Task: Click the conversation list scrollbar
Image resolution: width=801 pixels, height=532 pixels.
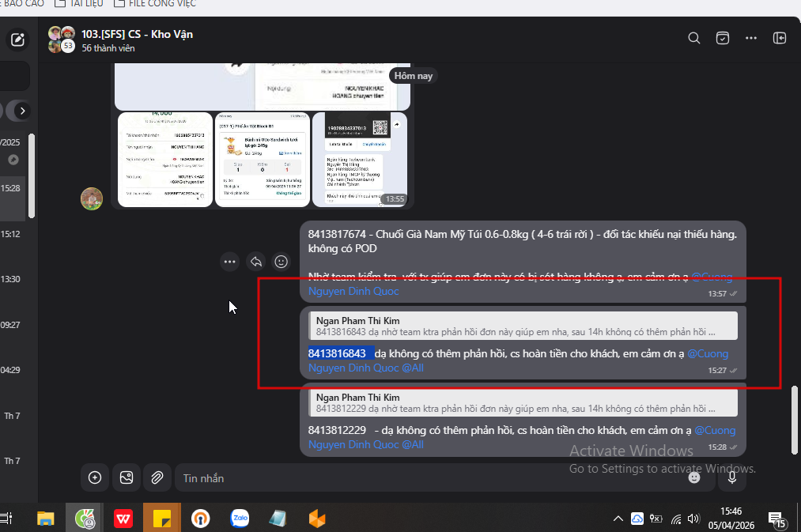Action: 32,175
